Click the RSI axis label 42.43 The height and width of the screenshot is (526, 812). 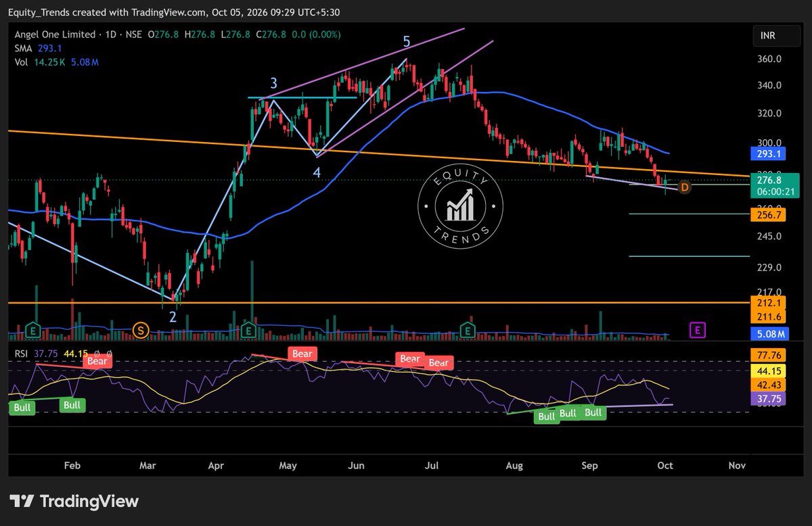767,384
